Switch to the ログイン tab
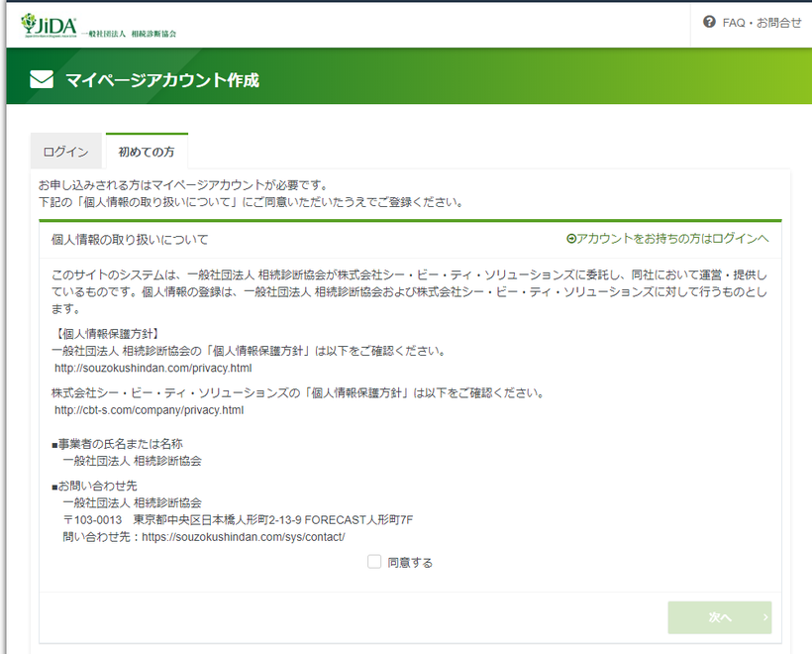812x654 pixels. (65, 152)
